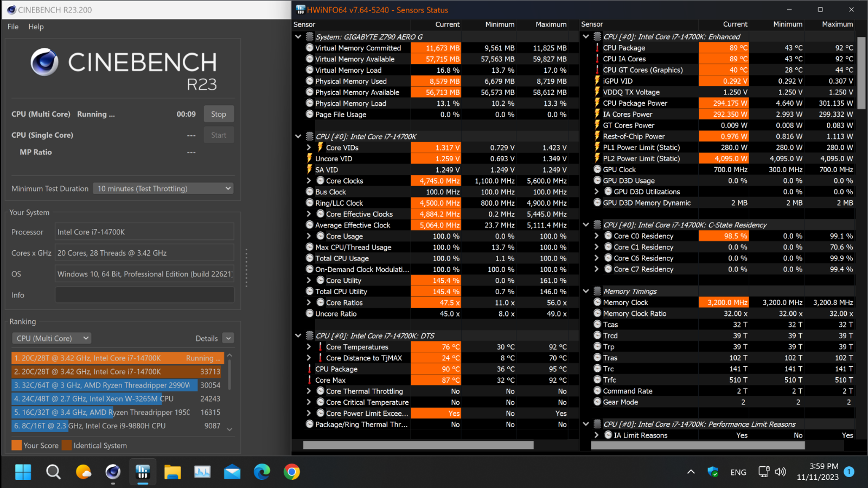Show hidden system tray icons
This screenshot has height=488, width=868.
tap(691, 472)
